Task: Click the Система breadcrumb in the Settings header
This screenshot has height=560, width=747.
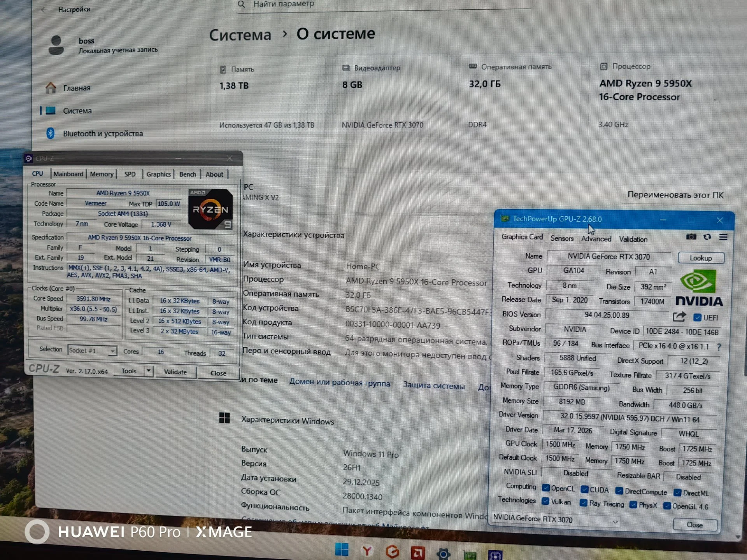Action: [240, 35]
